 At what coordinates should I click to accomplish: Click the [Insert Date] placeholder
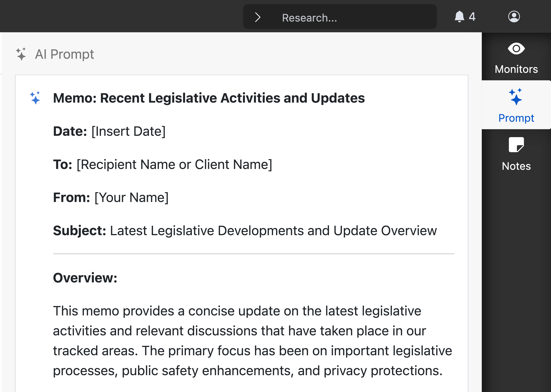tap(129, 132)
